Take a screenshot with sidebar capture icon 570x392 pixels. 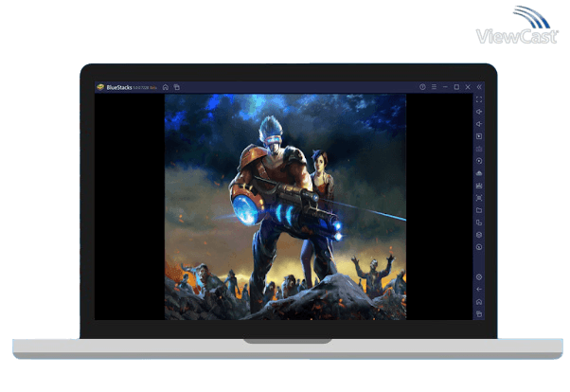coord(479,198)
